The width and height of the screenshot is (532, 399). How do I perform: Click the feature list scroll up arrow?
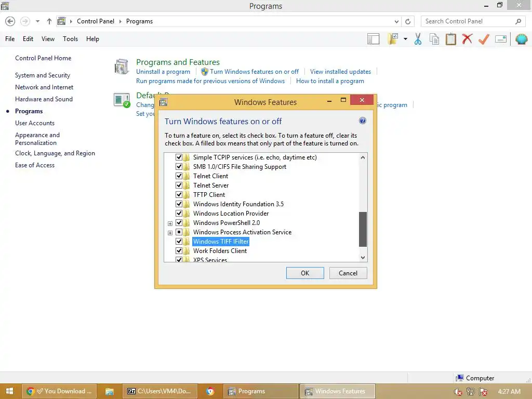pos(363,157)
